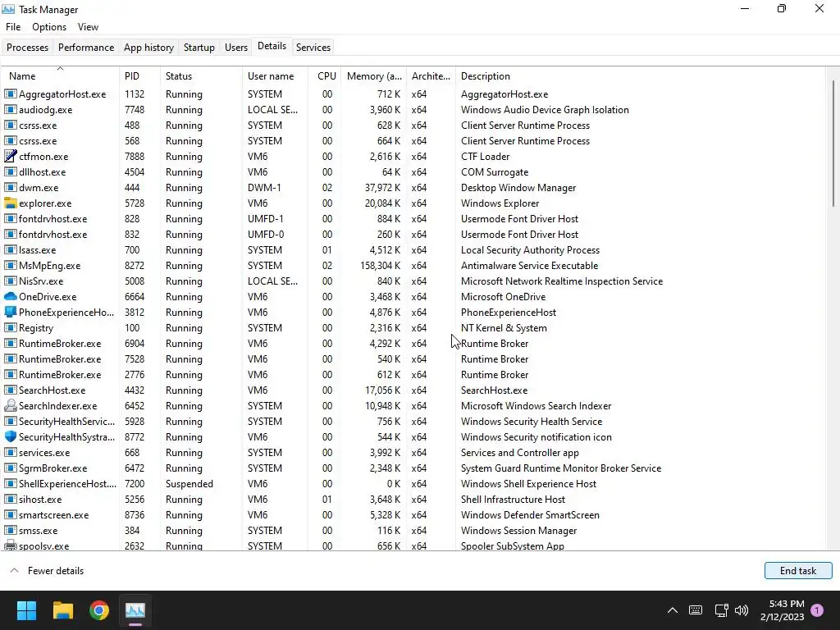Collapse to Fewer details
Viewport: 840px width, 630px height.
[47, 571]
